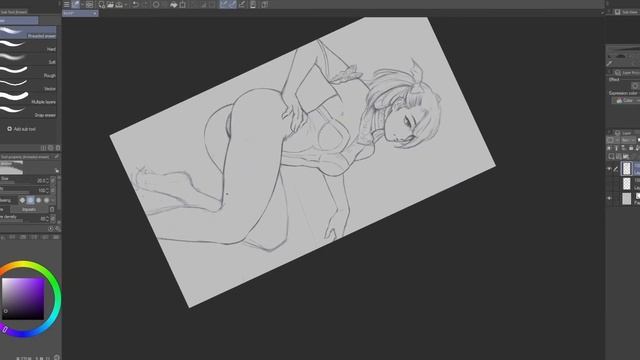Select the Vector eraser sub tool

click(x=28, y=85)
